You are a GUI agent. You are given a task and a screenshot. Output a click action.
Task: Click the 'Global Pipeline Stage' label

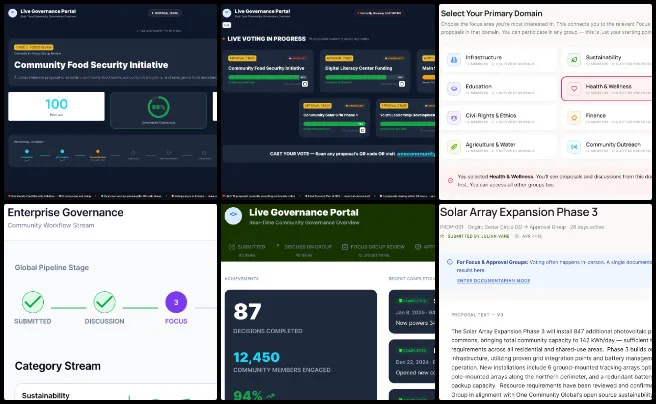(x=52, y=267)
